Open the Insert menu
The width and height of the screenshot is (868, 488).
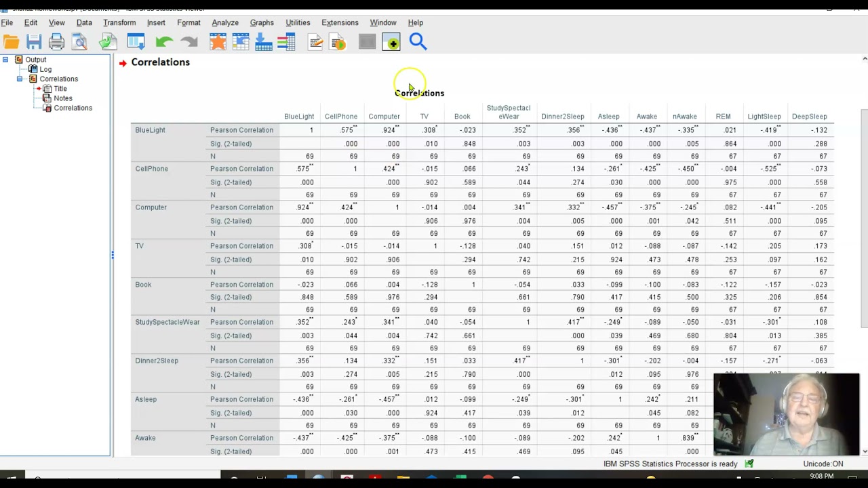pyautogui.click(x=156, y=22)
